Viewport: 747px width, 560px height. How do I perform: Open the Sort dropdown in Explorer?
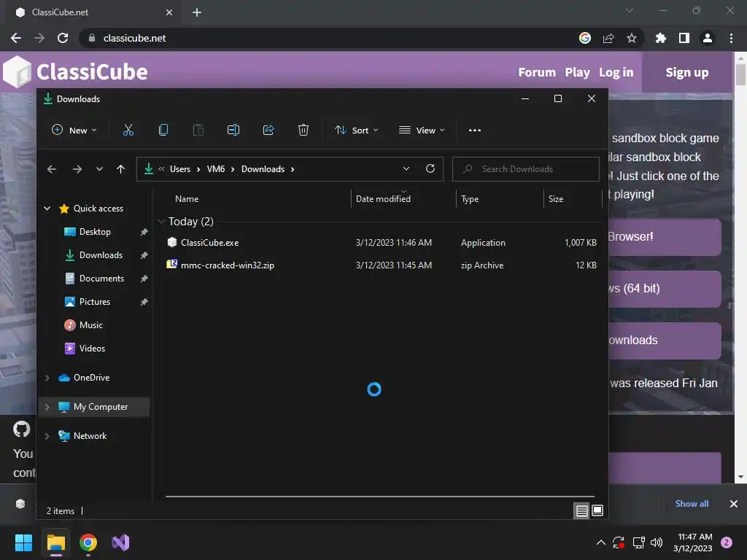pyautogui.click(x=356, y=130)
